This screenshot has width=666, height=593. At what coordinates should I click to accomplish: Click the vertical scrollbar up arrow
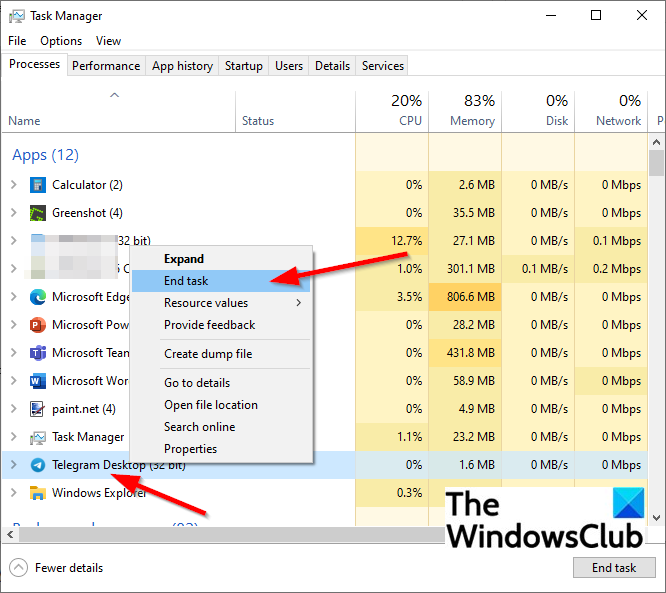[x=657, y=142]
